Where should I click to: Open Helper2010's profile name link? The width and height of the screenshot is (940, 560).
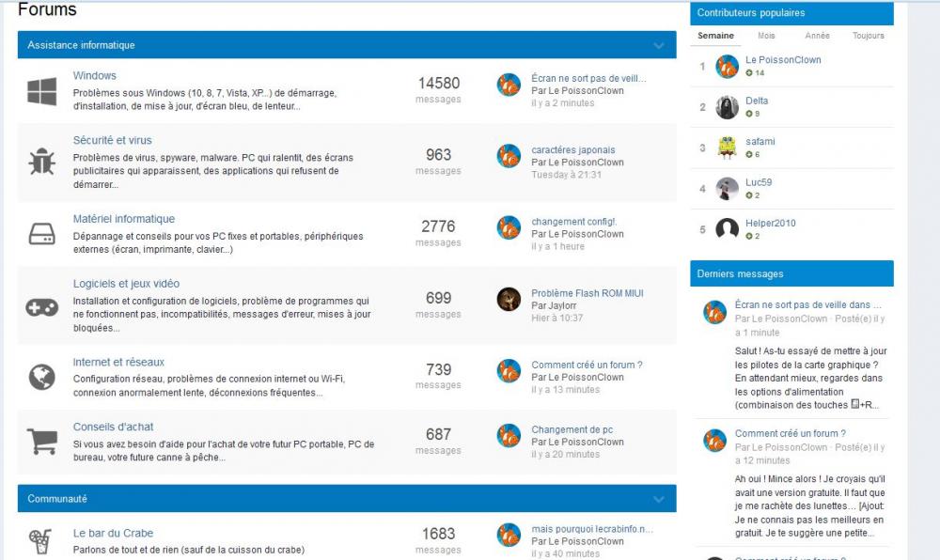771,223
